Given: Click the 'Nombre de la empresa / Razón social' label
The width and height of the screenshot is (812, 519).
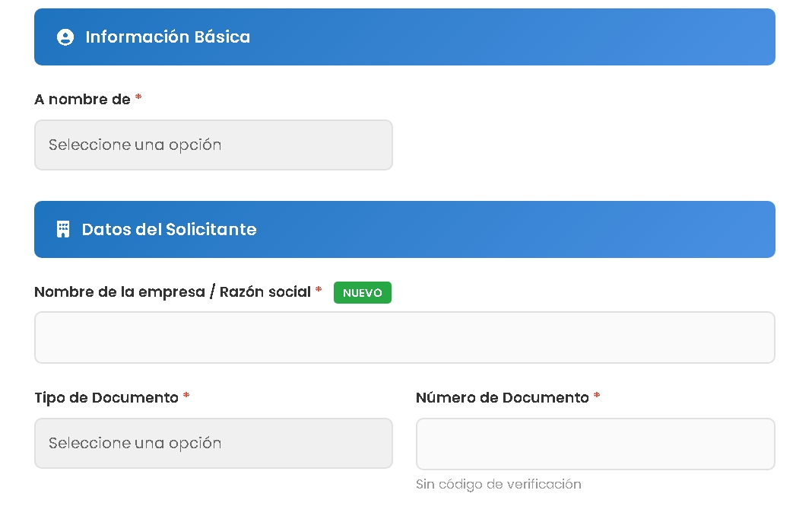Looking at the screenshot, I should [x=173, y=291].
